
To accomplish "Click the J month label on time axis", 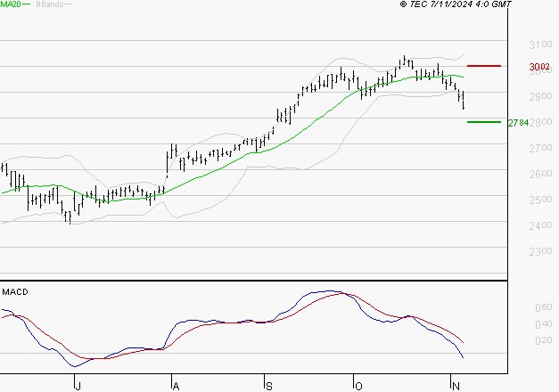I will coord(78,386).
